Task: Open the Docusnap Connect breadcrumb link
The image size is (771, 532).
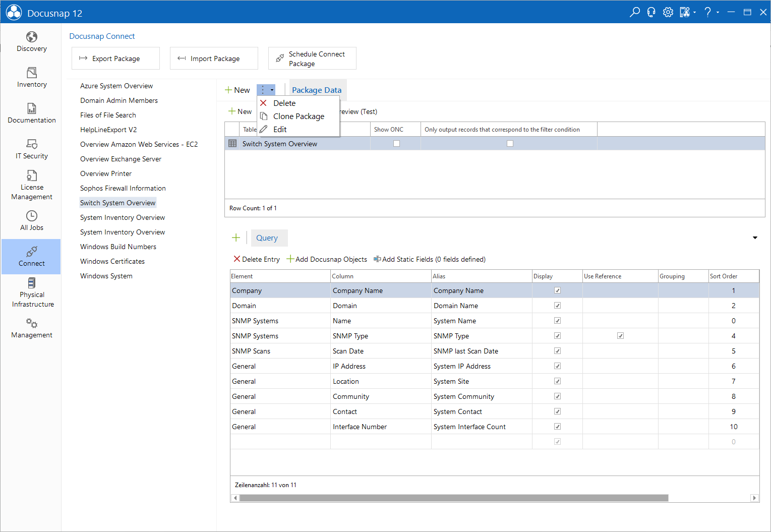Action: pos(102,36)
